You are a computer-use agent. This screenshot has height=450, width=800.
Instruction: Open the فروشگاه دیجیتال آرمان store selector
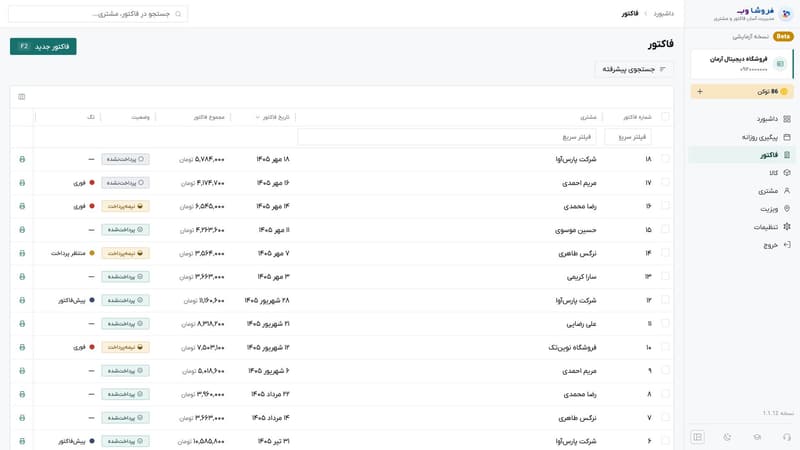click(742, 64)
